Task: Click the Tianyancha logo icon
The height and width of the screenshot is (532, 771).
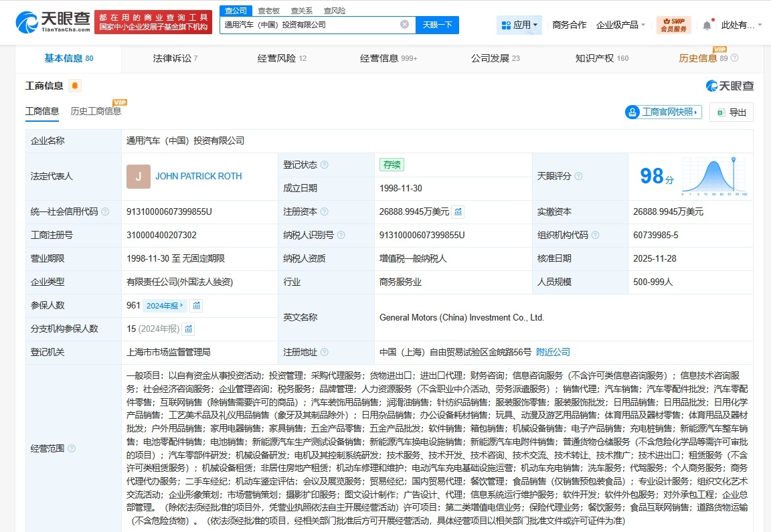Action: [25, 22]
